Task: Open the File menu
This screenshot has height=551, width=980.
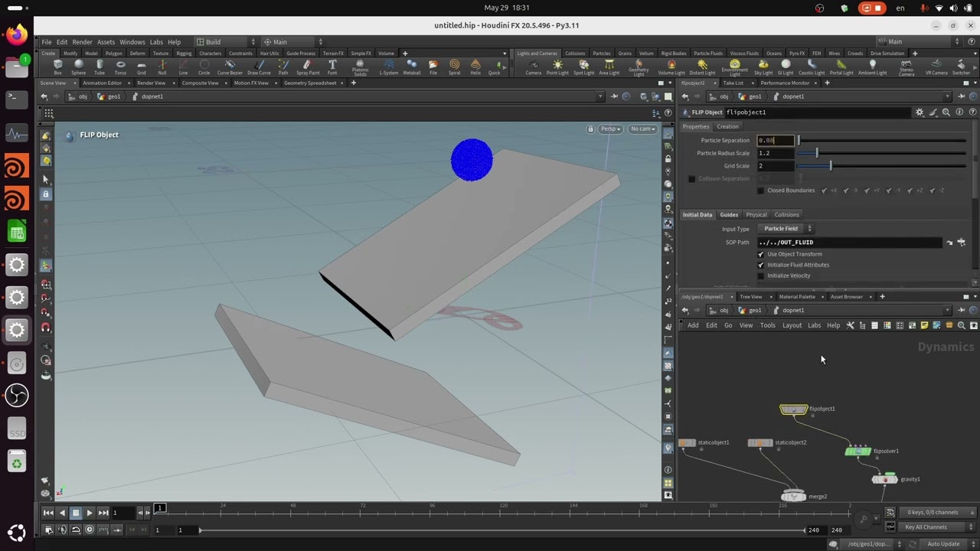Action: (x=47, y=42)
